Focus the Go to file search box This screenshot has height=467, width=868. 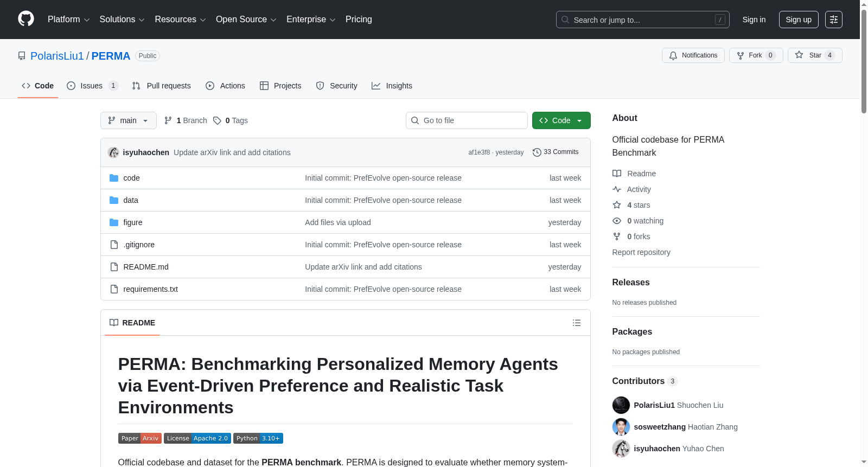[x=467, y=120]
